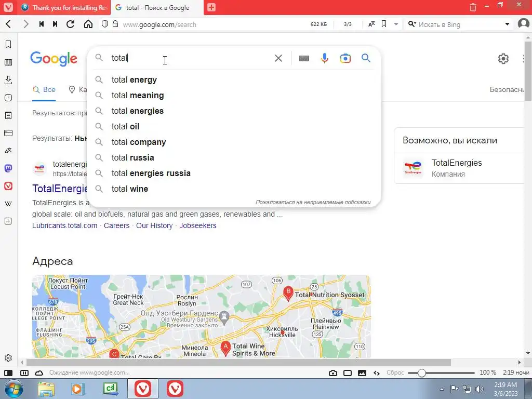Viewport: 532px width, 399px height.
Task: Open the 'Jobseekers' sitelink
Action: pyautogui.click(x=198, y=225)
